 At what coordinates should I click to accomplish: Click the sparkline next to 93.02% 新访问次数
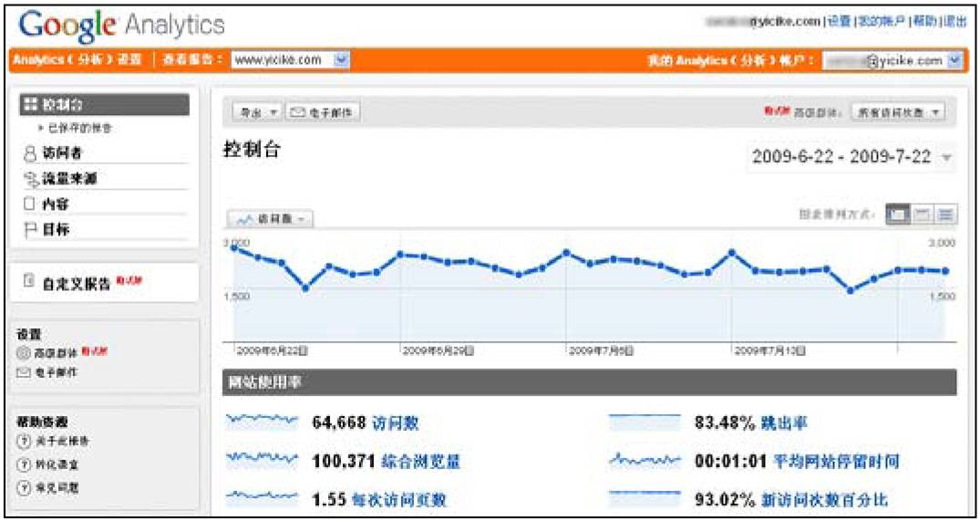tap(645, 498)
